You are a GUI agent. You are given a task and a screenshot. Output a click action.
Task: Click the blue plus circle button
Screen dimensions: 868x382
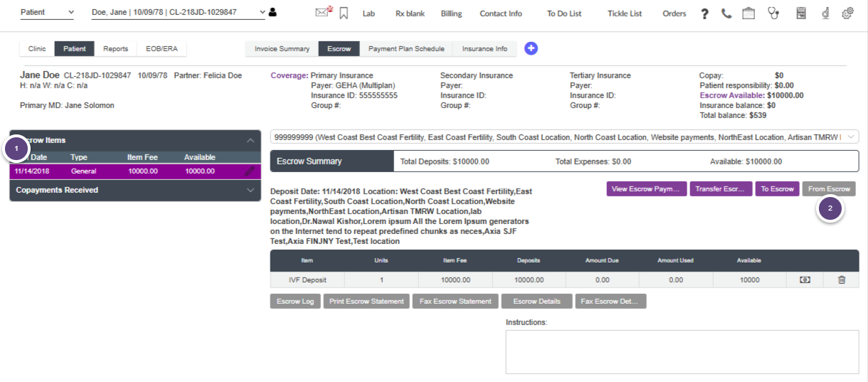pos(531,48)
